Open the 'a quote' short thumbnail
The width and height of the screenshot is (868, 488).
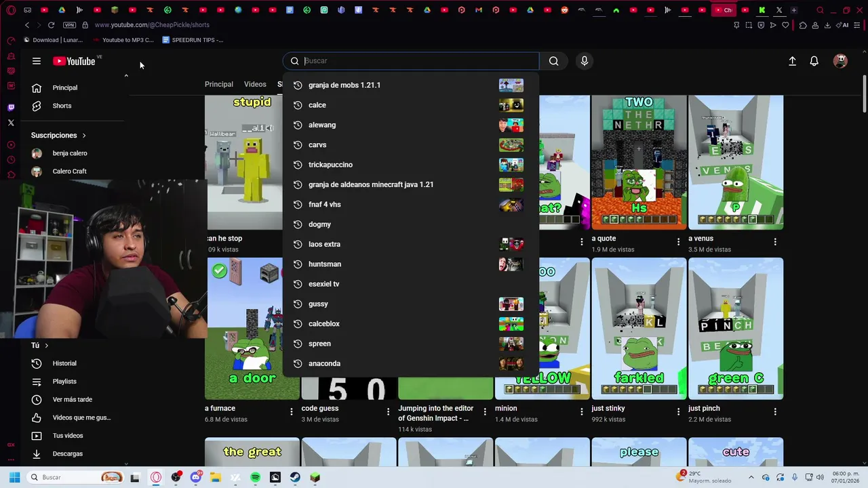point(639,163)
